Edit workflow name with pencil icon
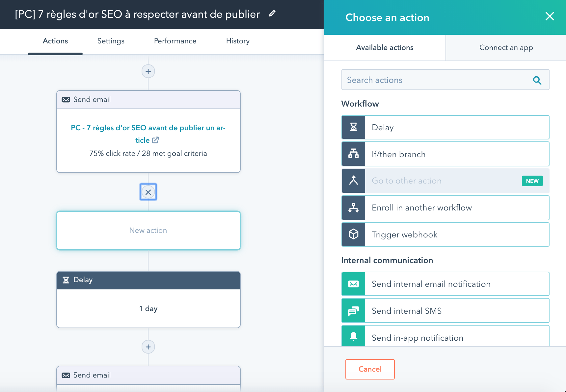566x392 pixels. click(x=272, y=14)
